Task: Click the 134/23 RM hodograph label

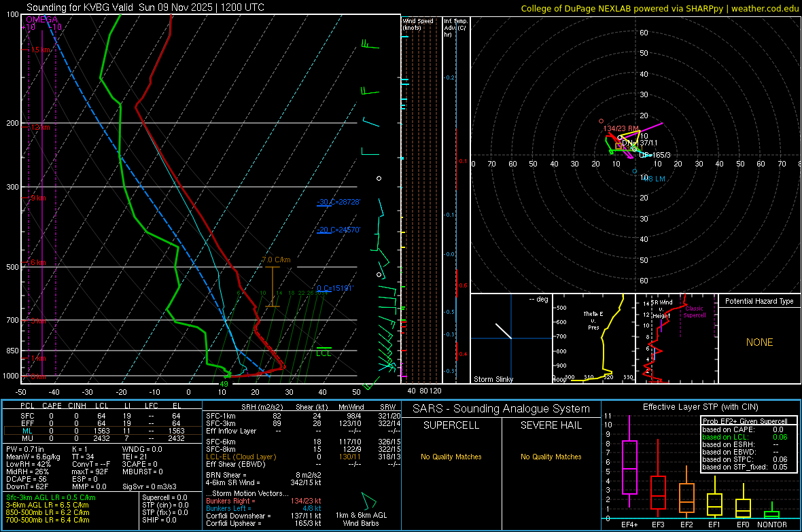Action: click(621, 128)
